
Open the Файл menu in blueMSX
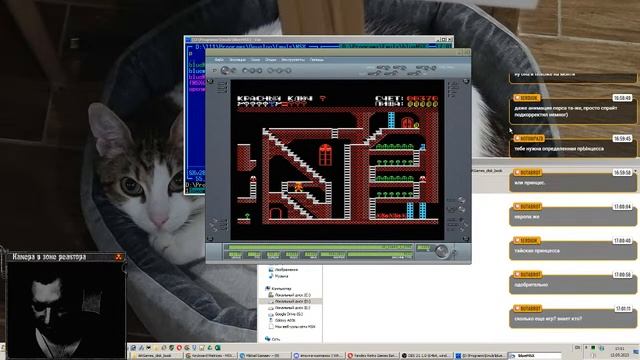[219, 60]
